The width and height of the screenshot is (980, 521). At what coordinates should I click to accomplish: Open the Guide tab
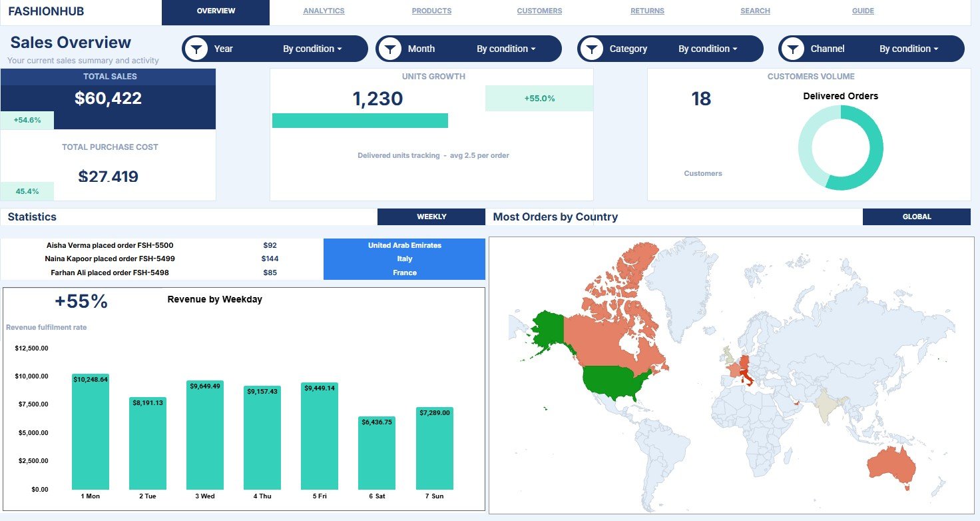click(x=863, y=11)
